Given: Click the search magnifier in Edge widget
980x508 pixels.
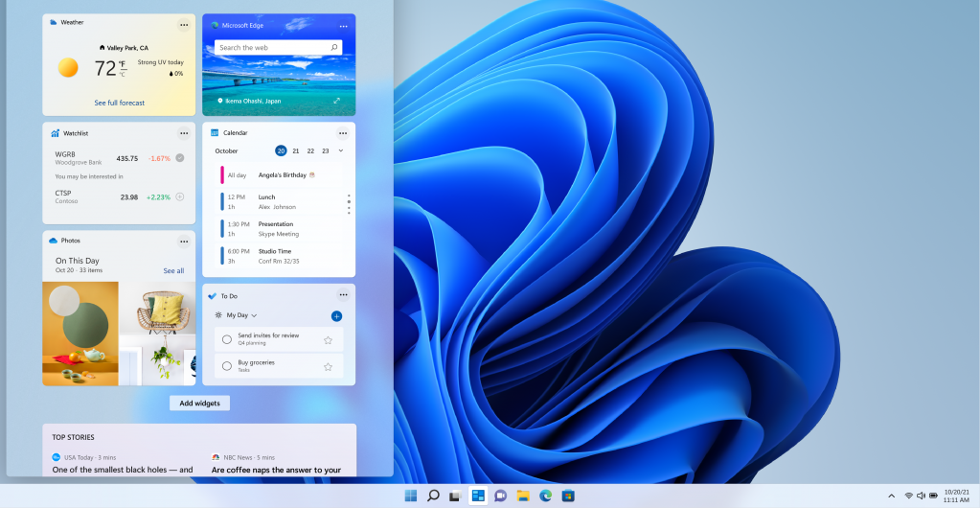Looking at the screenshot, I should pyautogui.click(x=334, y=48).
